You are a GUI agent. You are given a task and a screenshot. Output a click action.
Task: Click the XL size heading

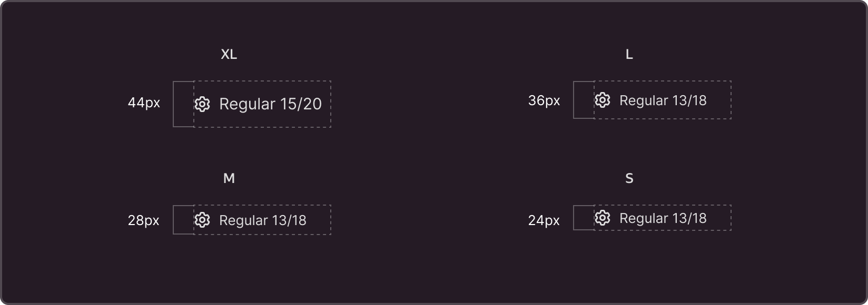[229, 54]
